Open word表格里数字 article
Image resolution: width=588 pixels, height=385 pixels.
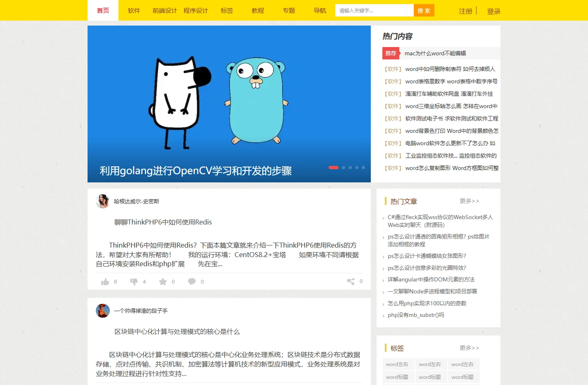(x=451, y=81)
